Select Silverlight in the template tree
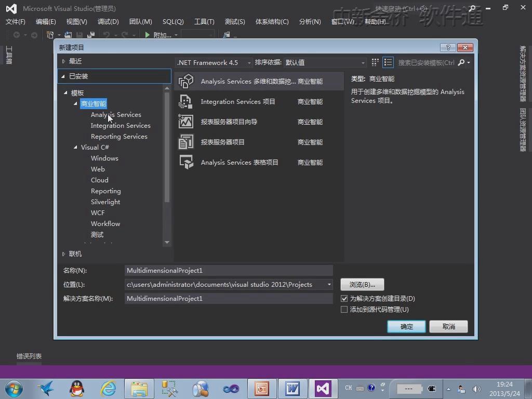This screenshot has width=532, height=399. point(105,202)
